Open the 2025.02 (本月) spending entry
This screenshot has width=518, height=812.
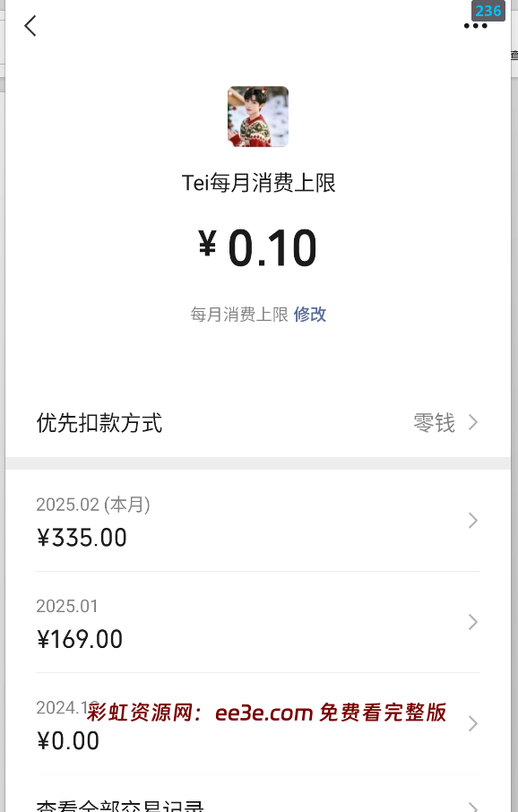click(258, 521)
